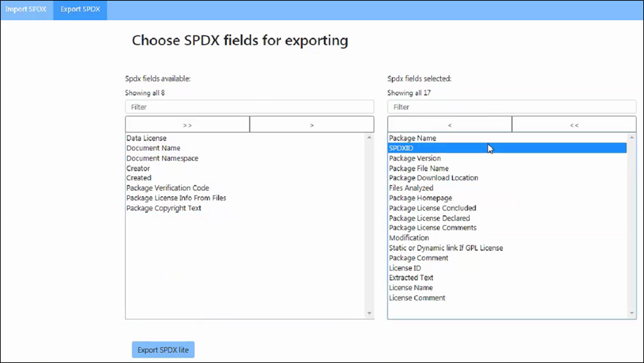This screenshot has height=363, width=644.
Task: Click available list scrollbar up arrow
Action: [x=370, y=137]
